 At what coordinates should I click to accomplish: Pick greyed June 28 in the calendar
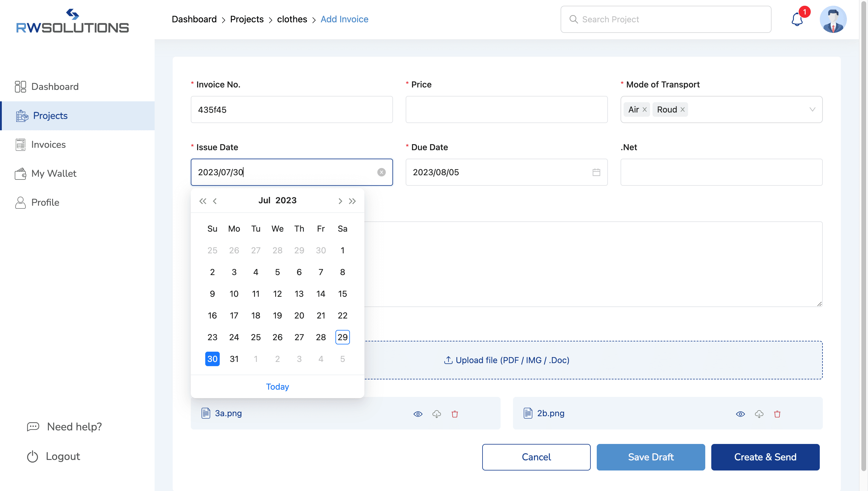(x=277, y=251)
